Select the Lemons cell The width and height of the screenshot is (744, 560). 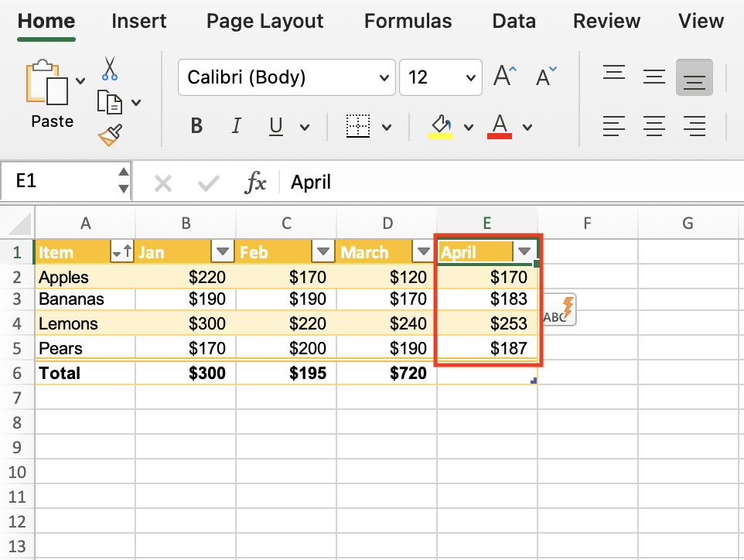point(85,323)
